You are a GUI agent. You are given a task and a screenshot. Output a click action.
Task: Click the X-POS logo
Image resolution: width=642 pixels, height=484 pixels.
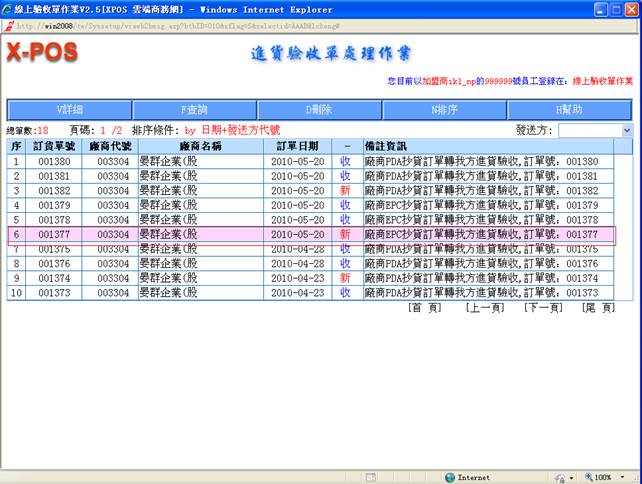tap(42, 52)
